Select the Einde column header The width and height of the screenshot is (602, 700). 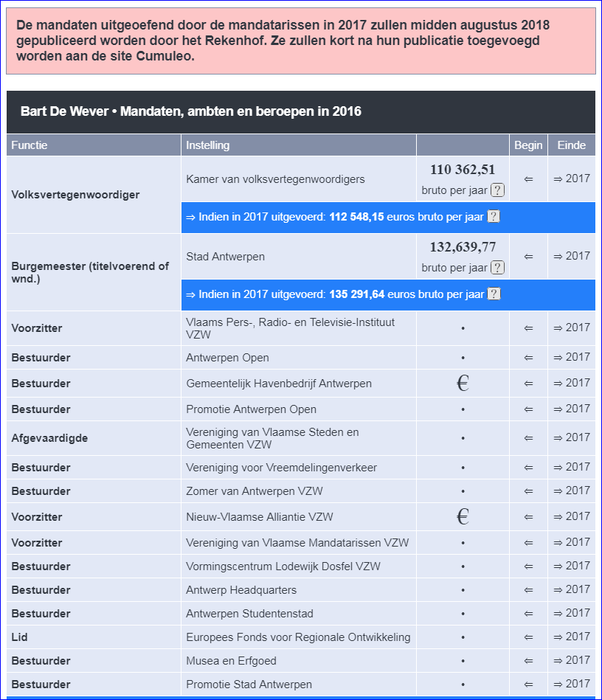click(x=571, y=145)
